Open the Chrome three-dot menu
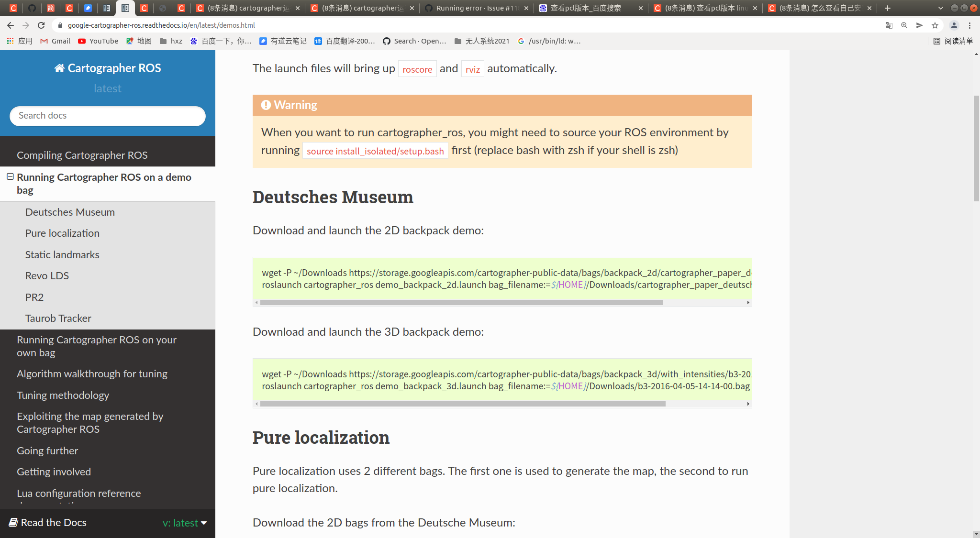Viewport: 980px width, 538px height. (x=970, y=25)
